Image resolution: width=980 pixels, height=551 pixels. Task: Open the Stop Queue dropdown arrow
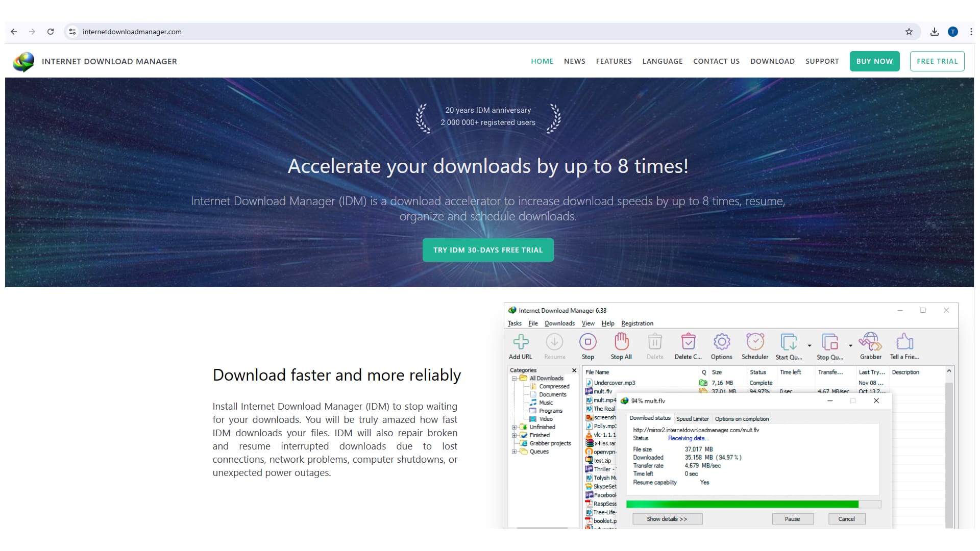tap(850, 346)
